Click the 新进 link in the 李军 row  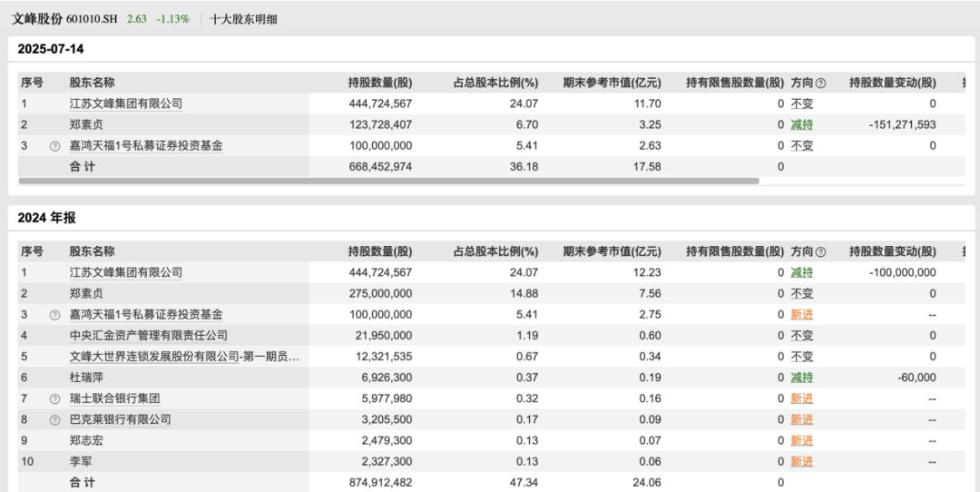(x=801, y=462)
